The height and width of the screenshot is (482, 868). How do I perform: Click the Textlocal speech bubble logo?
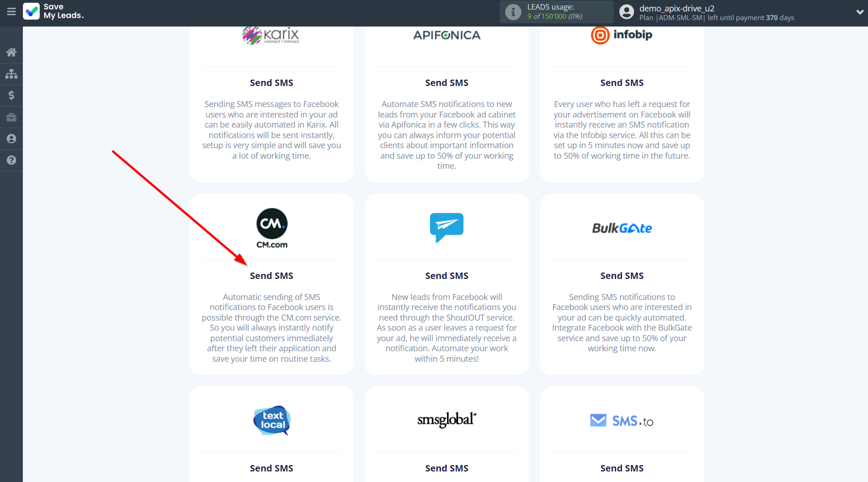(x=271, y=420)
